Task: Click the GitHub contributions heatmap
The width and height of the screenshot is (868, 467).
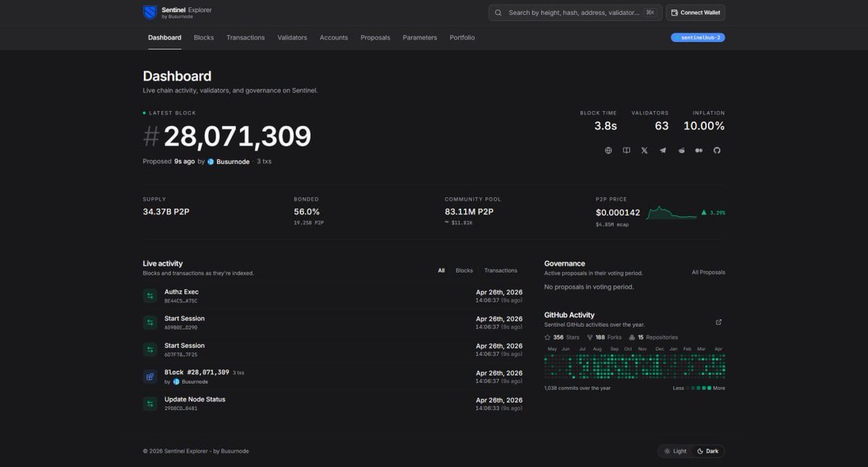Action: (x=634, y=365)
